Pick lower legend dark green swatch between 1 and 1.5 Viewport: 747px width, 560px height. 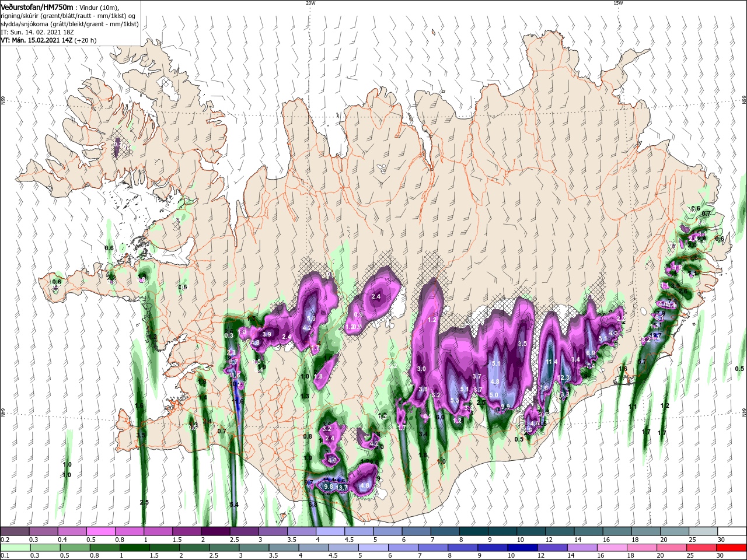pyautogui.click(x=135, y=548)
